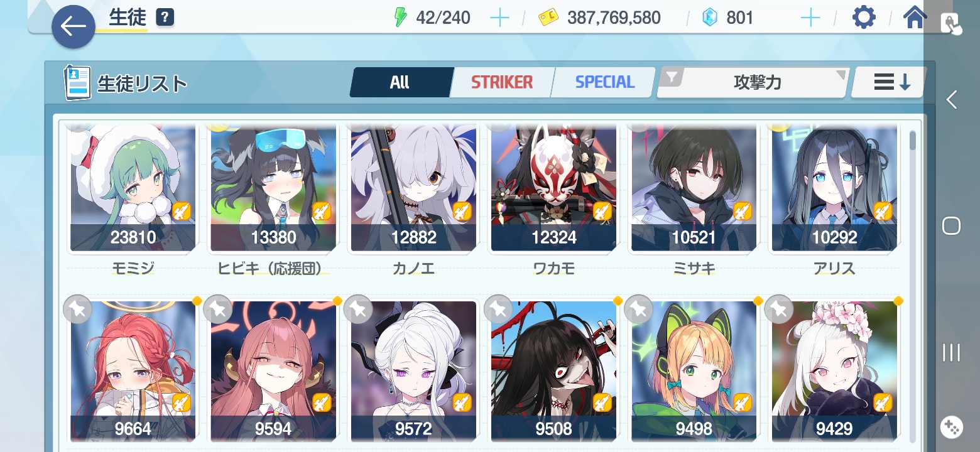Toggle favorite pin on the 9664 student
Screen dimensions: 980x452
[x=77, y=309]
